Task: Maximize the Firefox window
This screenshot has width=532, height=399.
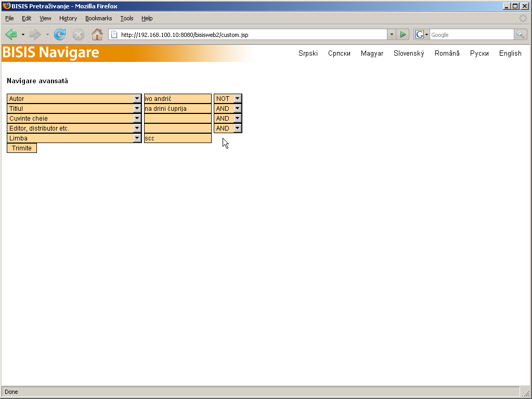Action: tap(515, 6)
